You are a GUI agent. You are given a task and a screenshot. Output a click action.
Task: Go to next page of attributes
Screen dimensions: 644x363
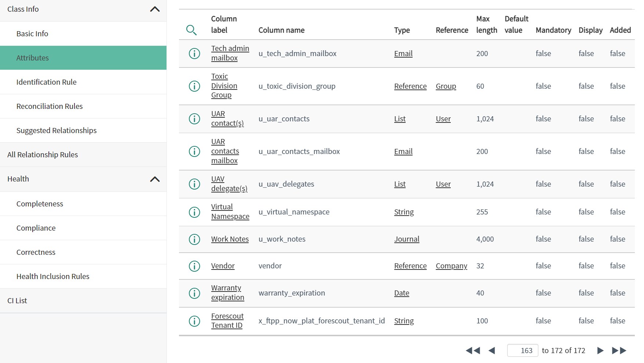[x=600, y=351]
